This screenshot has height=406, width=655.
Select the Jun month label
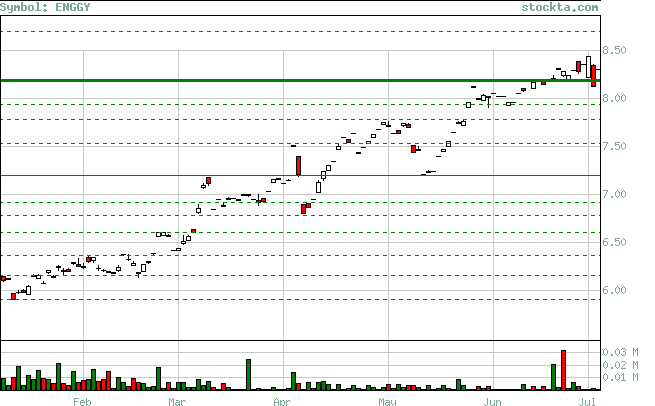tap(492, 402)
